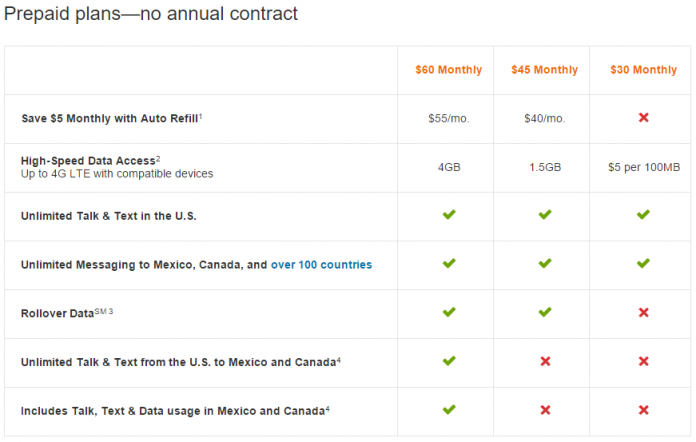
Task: Click red X for $30 Rollover Data
Action: click(644, 313)
